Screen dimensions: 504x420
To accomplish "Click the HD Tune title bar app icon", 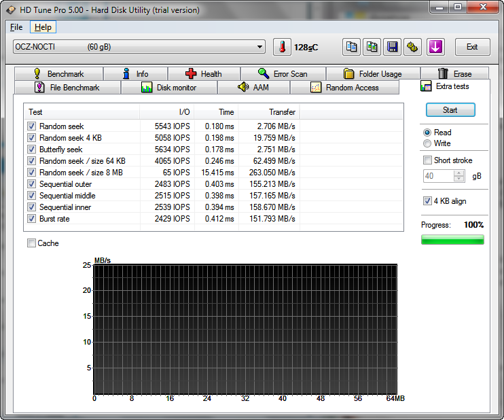I will coord(11,10).
